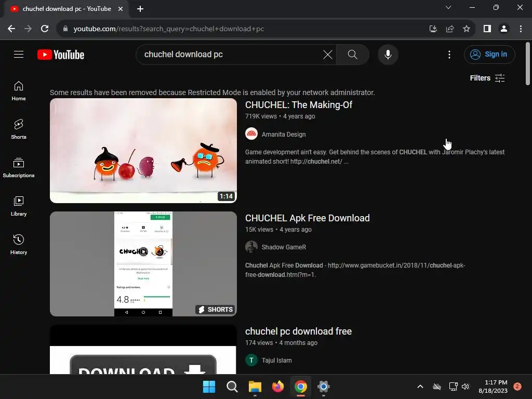
Task: Clear the search query with X
Action: click(x=327, y=54)
